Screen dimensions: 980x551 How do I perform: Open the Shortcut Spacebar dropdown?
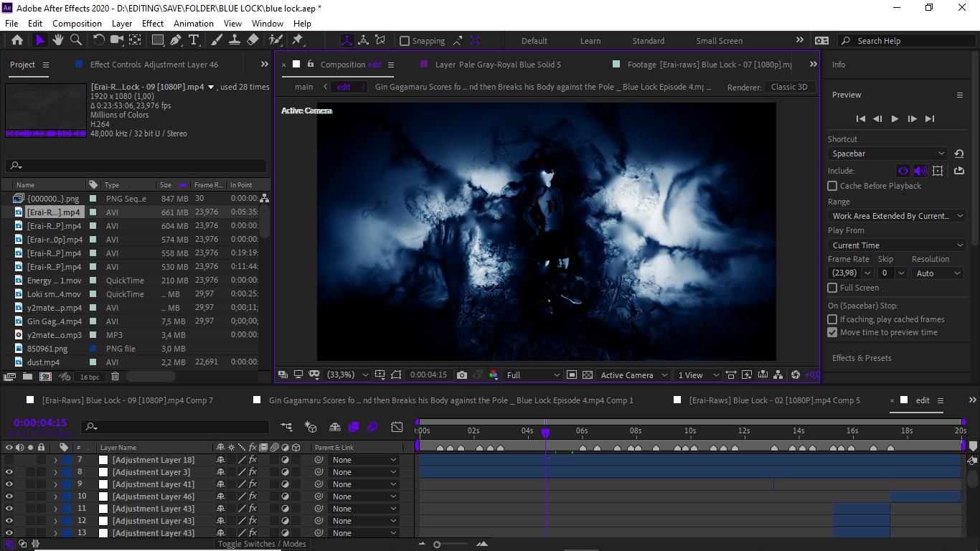point(888,154)
